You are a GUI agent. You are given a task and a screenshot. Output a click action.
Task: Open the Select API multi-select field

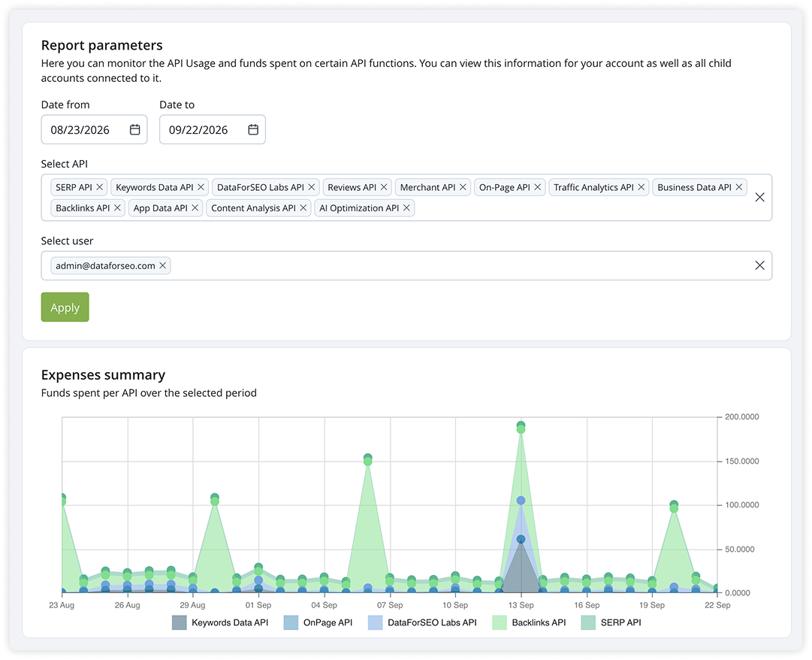click(406, 198)
